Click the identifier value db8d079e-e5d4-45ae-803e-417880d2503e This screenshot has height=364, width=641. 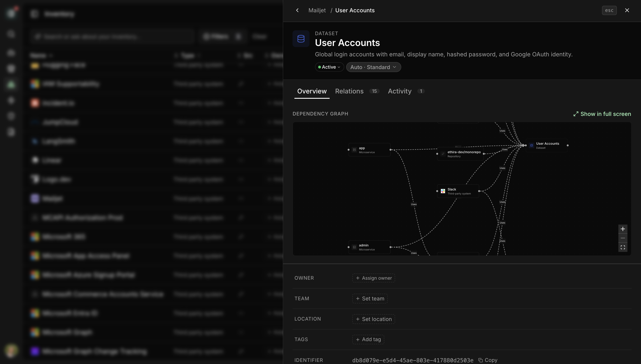pyautogui.click(x=413, y=360)
